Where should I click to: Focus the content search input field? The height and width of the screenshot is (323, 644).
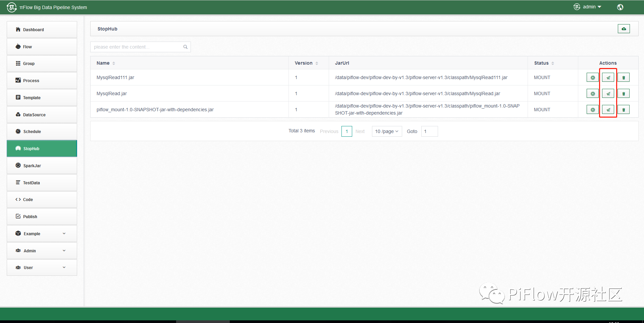[x=137, y=47]
